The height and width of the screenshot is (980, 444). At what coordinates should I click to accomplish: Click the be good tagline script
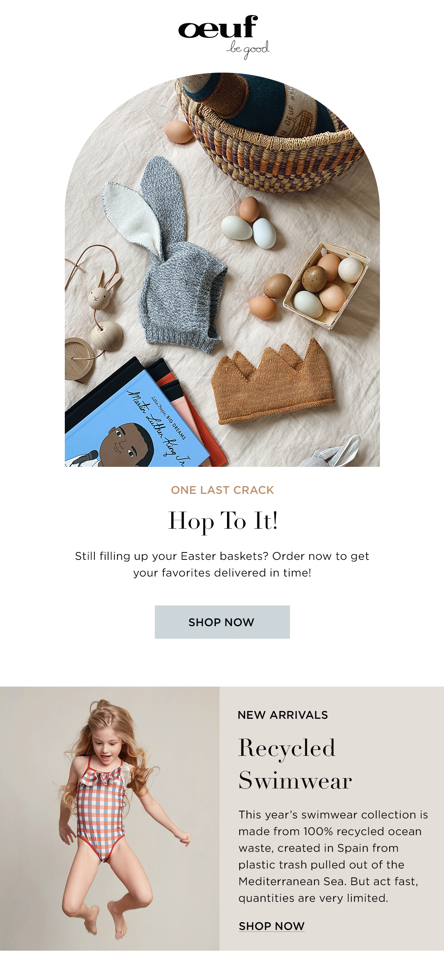pyautogui.click(x=248, y=49)
